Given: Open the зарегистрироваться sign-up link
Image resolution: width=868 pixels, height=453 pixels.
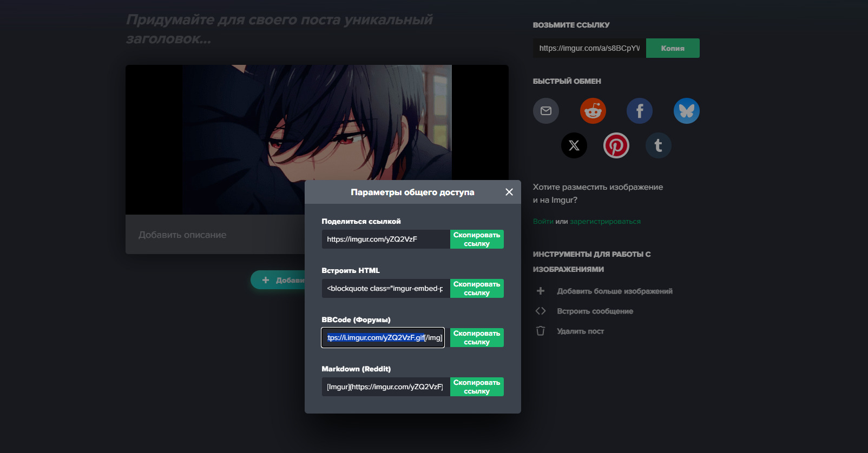Looking at the screenshot, I should (x=605, y=222).
